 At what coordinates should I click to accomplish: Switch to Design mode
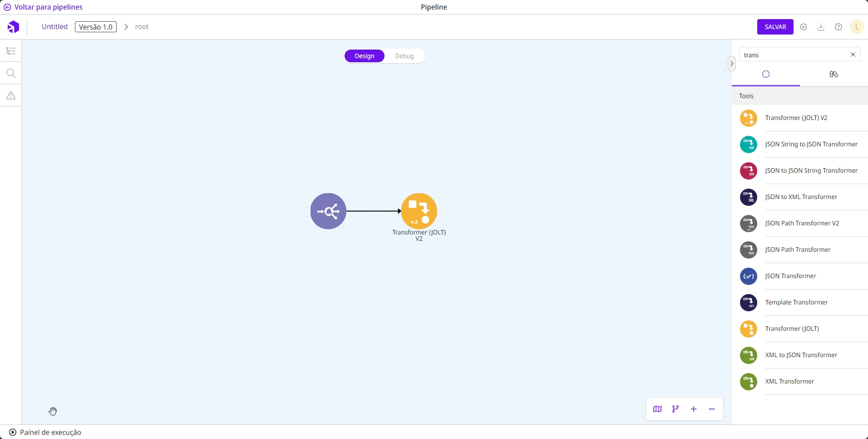click(365, 56)
